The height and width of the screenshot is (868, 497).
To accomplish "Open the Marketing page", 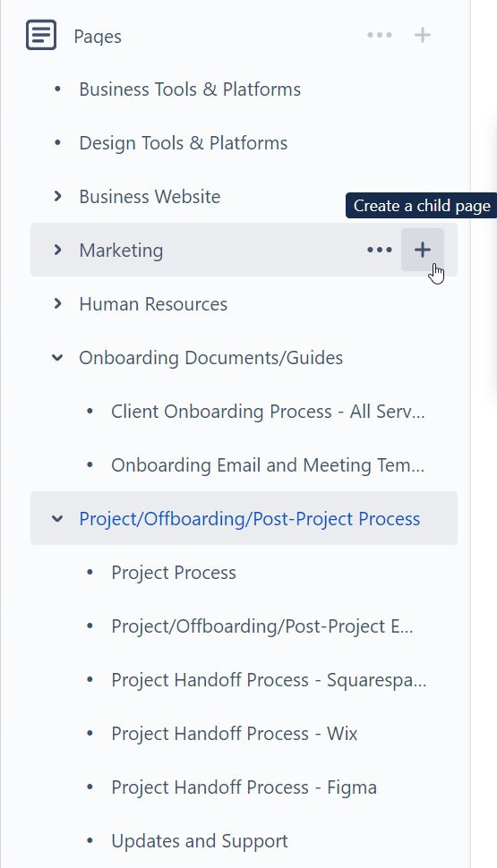I will [x=121, y=251].
